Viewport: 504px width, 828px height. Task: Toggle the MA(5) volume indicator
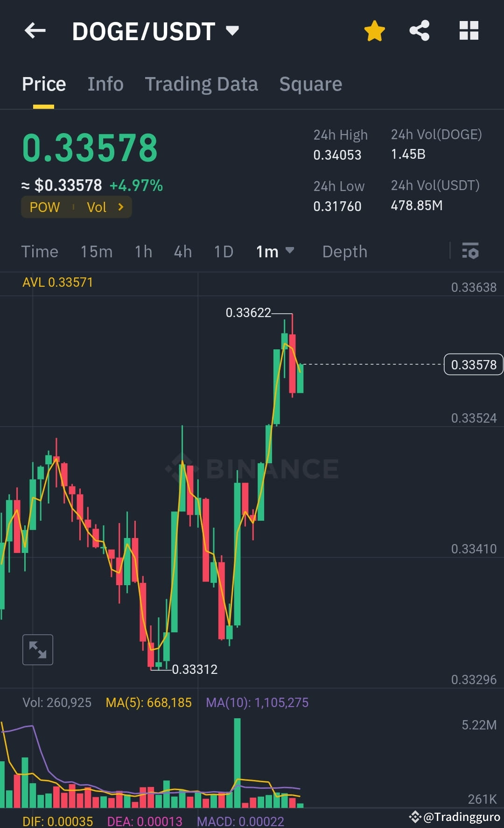click(x=149, y=702)
